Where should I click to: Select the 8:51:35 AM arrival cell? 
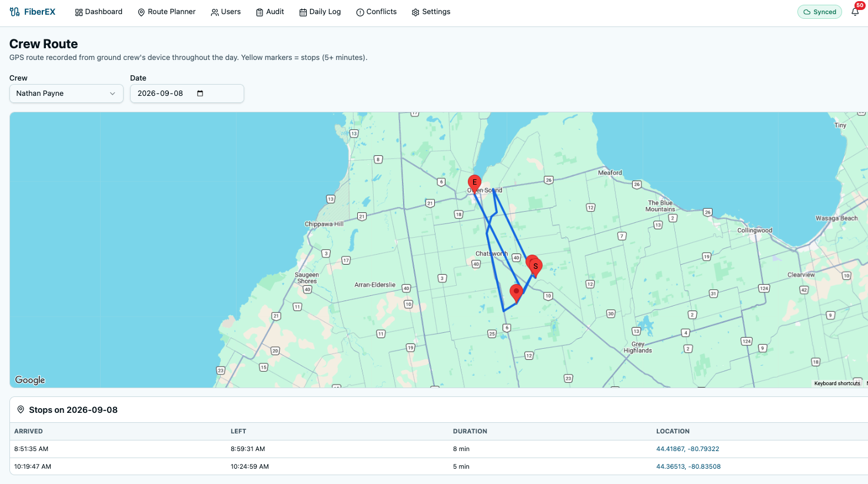[31, 449]
